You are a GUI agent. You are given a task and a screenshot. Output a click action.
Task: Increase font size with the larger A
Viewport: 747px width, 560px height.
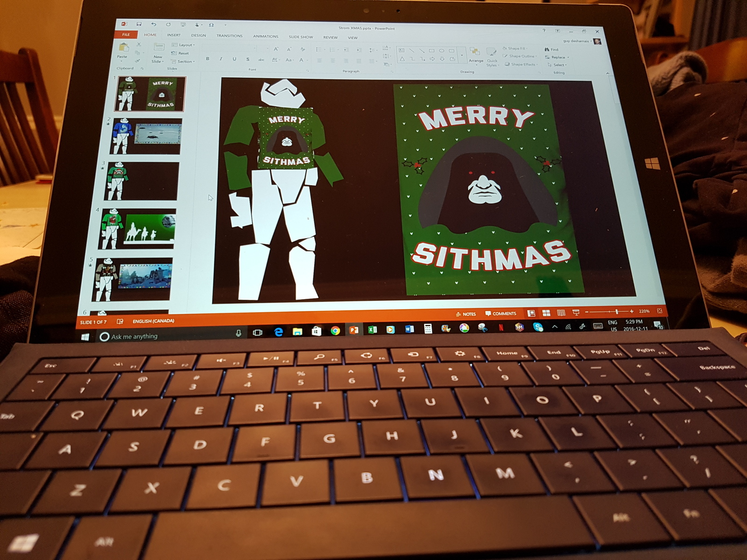click(x=276, y=49)
